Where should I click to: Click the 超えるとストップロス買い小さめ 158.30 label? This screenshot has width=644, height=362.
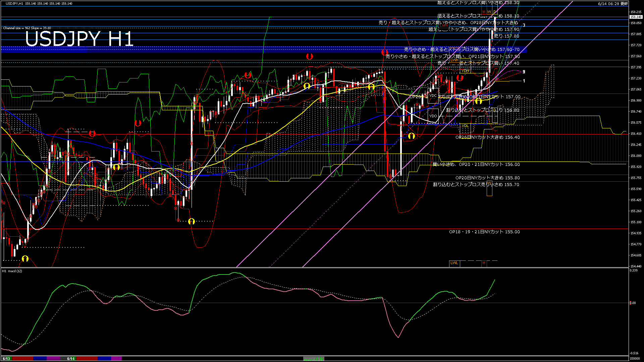click(478, 3)
